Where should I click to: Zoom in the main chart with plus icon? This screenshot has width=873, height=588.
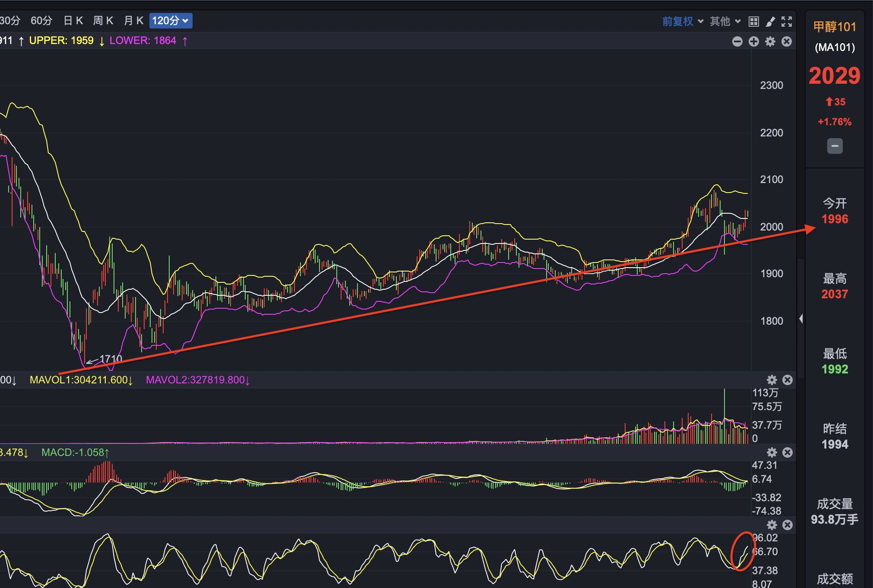tap(754, 41)
